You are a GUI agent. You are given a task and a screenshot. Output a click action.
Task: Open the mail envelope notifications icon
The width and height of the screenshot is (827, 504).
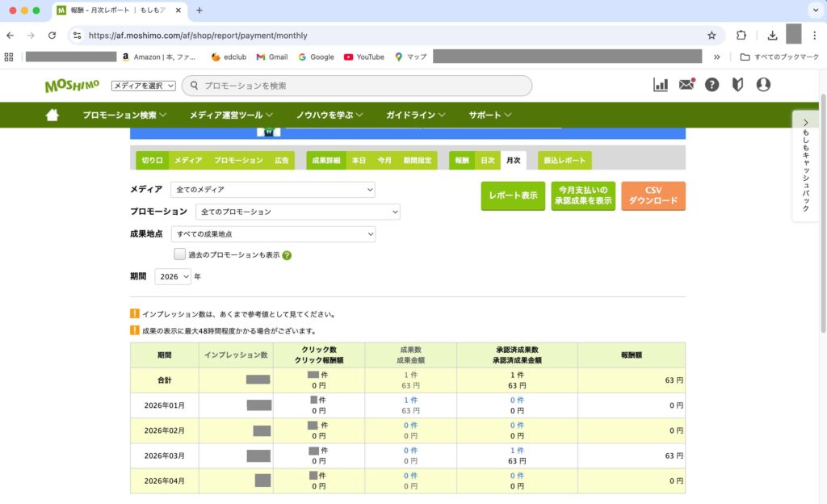(686, 85)
